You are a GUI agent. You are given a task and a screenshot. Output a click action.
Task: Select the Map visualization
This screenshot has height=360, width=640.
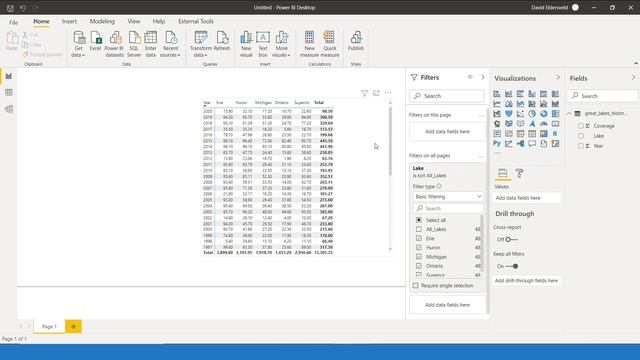tap(497, 124)
